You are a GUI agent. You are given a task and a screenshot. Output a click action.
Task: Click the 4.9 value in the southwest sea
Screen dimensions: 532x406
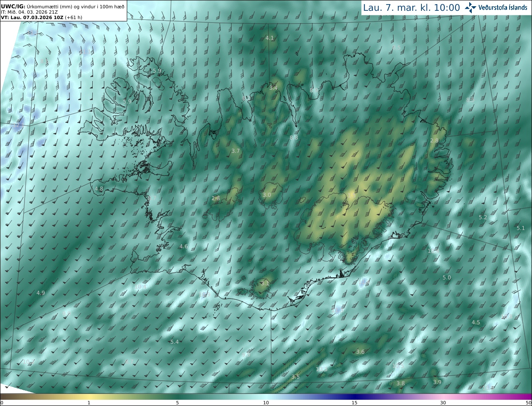tap(41, 293)
